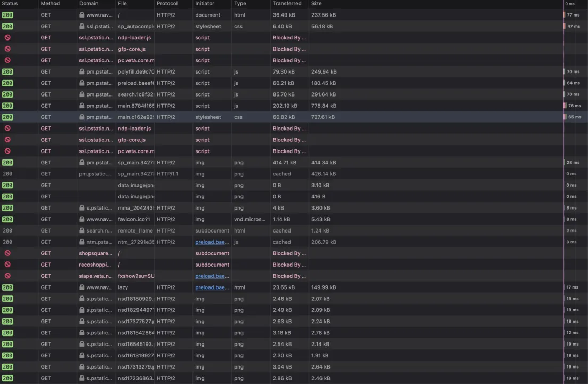Sort requests by Transferred column header
Screen dimensions: 588x384
point(287,4)
